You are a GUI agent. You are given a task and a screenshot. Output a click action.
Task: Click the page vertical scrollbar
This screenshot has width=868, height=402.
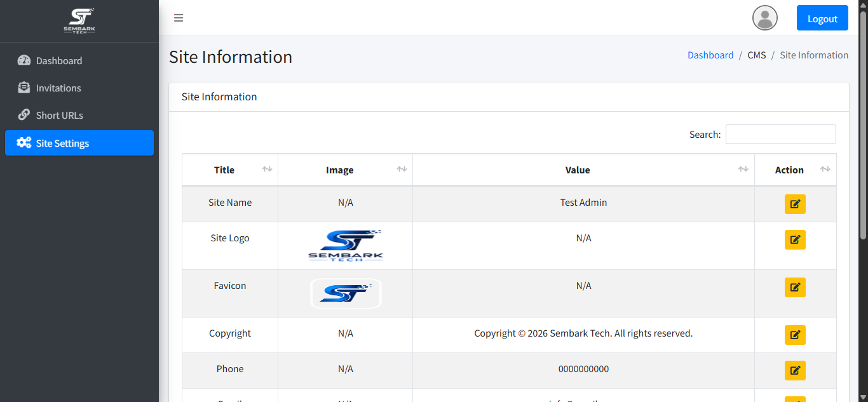click(x=863, y=127)
